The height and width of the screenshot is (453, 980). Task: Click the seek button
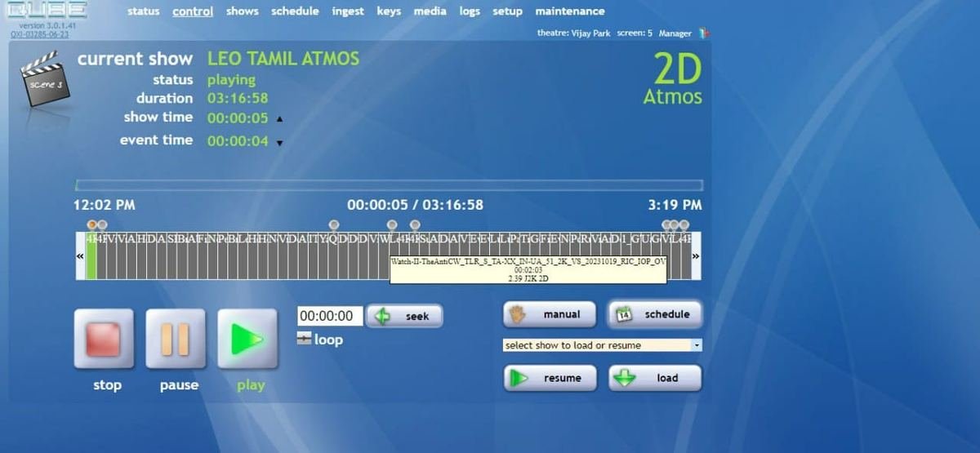tap(404, 316)
